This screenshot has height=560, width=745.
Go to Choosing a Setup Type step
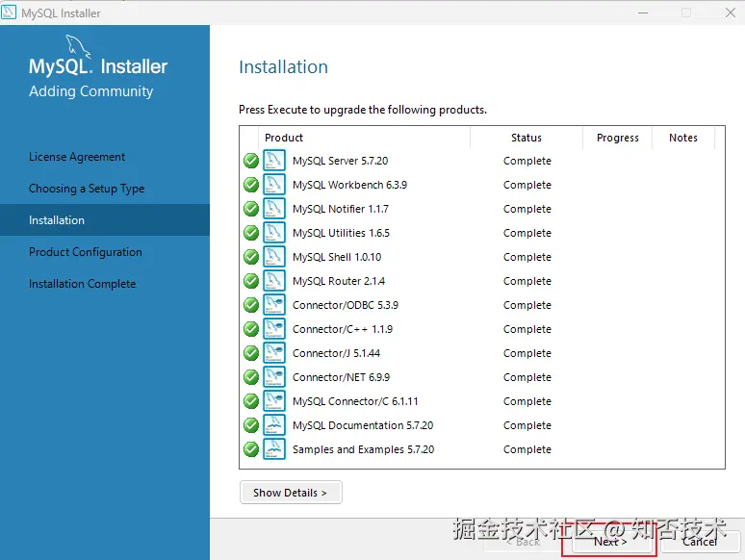(87, 189)
